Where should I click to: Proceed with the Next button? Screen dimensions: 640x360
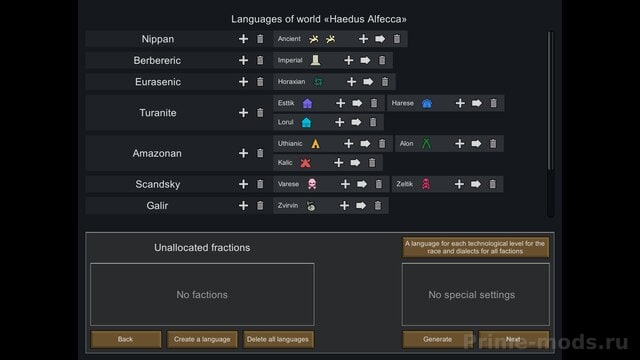(513, 339)
